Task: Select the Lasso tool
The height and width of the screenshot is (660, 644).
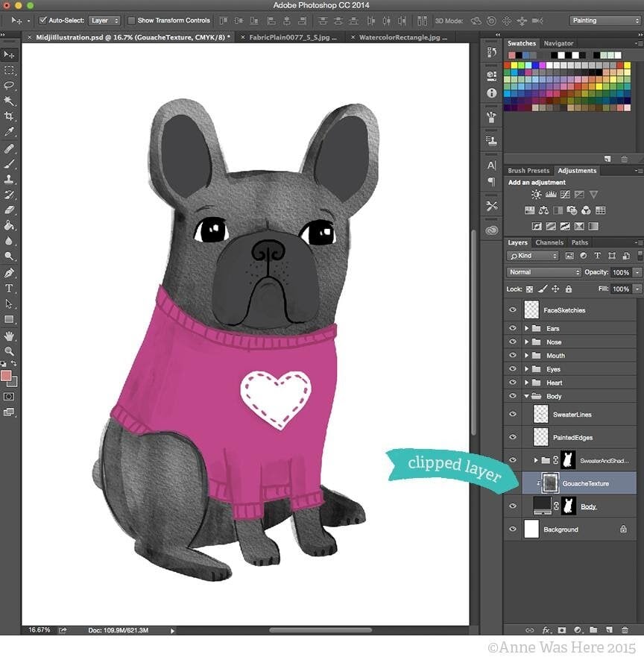Action: pos(9,85)
